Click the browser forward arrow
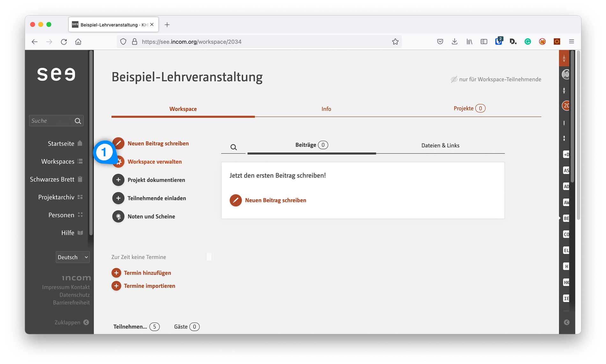 pyautogui.click(x=49, y=42)
